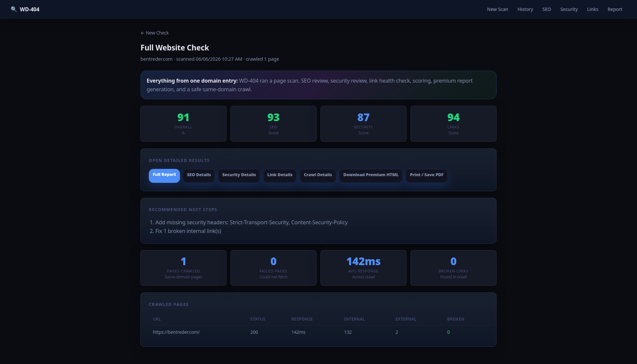Screen dimensions: 637x364
Task: Open History in top navigation
Action: (525, 9)
